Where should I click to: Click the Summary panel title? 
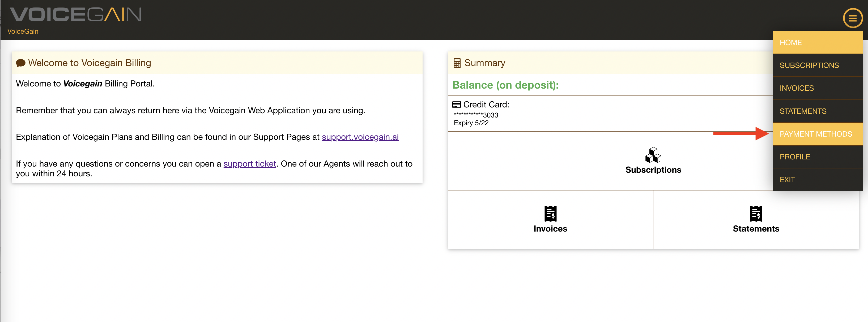tap(484, 63)
